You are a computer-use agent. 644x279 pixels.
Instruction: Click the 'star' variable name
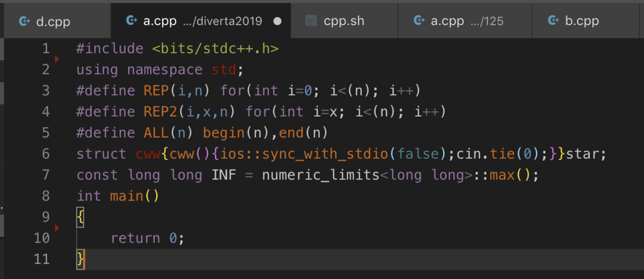pyautogui.click(x=583, y=154)
